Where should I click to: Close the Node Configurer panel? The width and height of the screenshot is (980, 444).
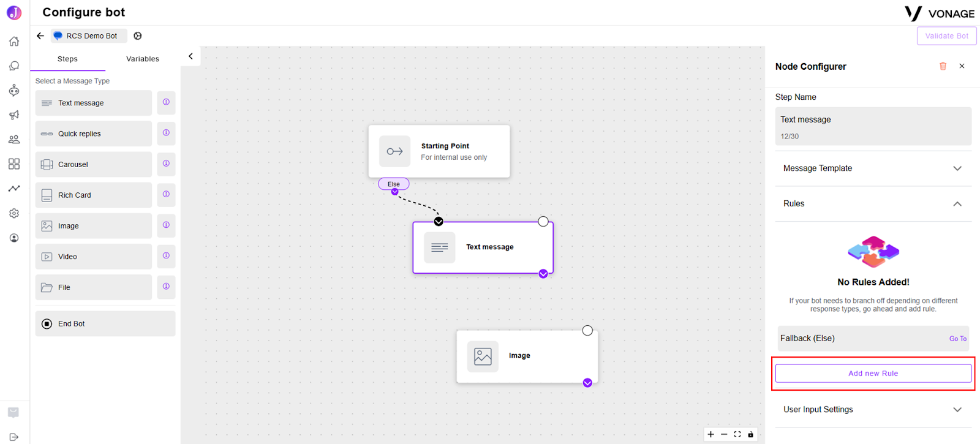962,66
